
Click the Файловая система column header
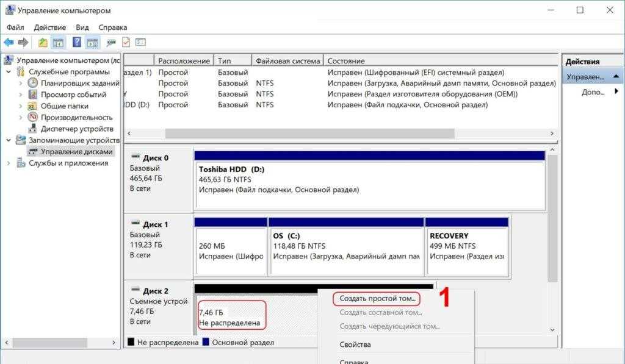pos(287,61)
